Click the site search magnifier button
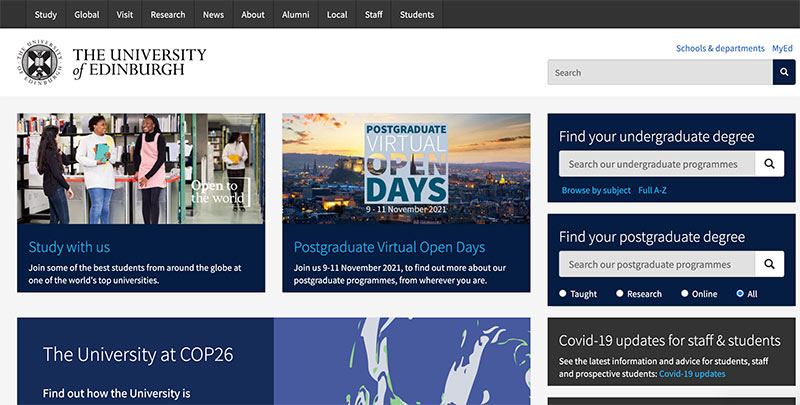The height and width of the screenshot is (405, 800). point(784,72)
